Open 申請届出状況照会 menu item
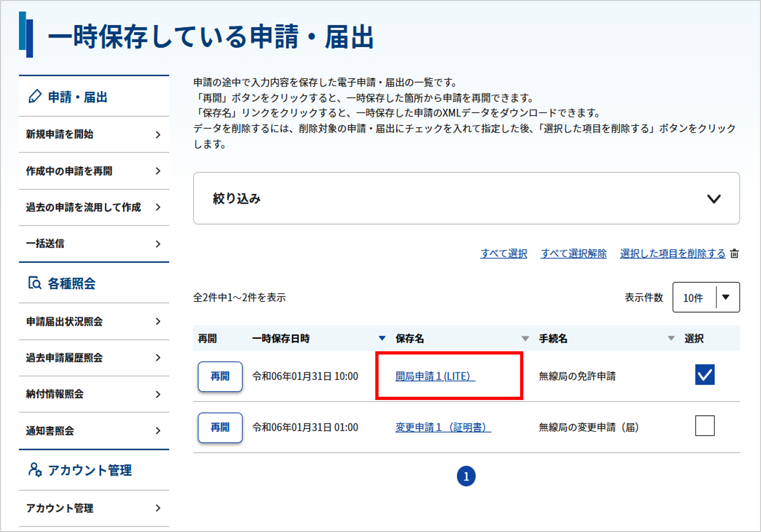The width and height of the screenshot is (761, 532). [x=94, y=321]
